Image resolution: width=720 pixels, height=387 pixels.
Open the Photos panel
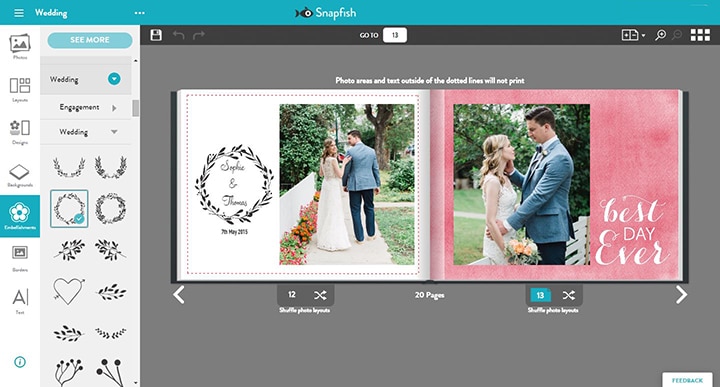(20, 46)
